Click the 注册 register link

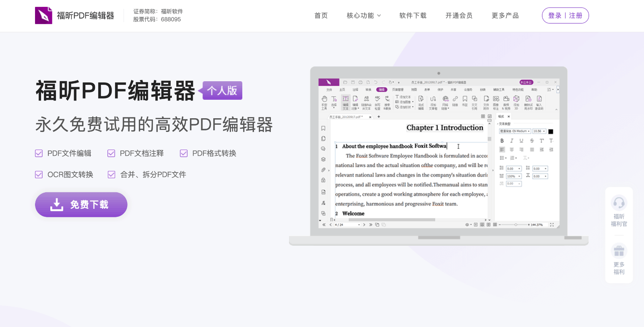[x=576, y=16]
